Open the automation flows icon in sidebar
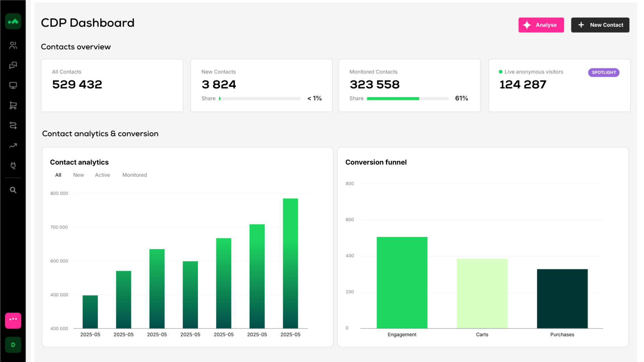The height and width of the screenshot is (362, 644). [13, 125]
